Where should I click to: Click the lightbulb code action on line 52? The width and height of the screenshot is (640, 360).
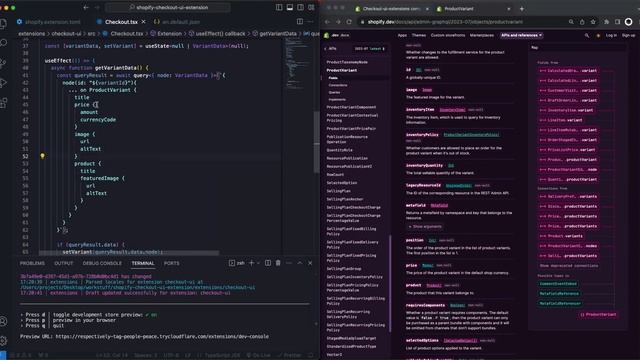point(42,156)
